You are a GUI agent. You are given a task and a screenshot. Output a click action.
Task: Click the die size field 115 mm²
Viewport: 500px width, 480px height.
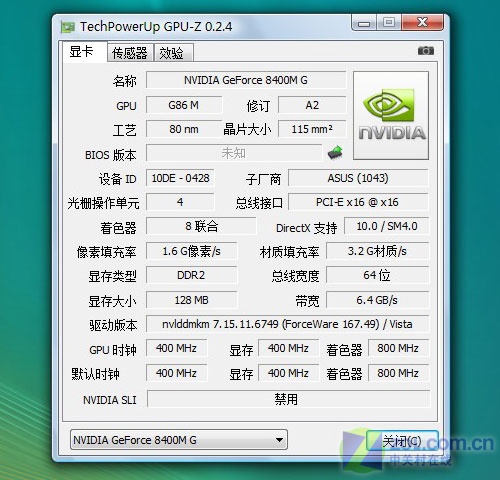click(312, 129)
